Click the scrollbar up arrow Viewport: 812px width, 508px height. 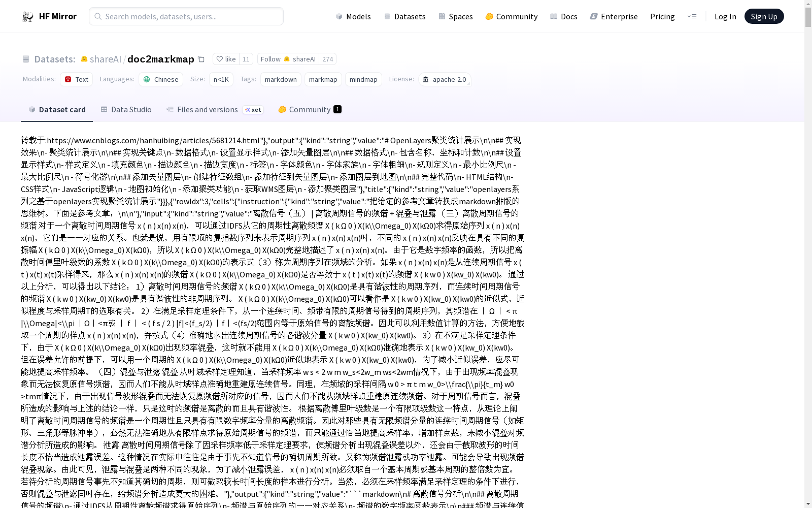coord(808,4)
